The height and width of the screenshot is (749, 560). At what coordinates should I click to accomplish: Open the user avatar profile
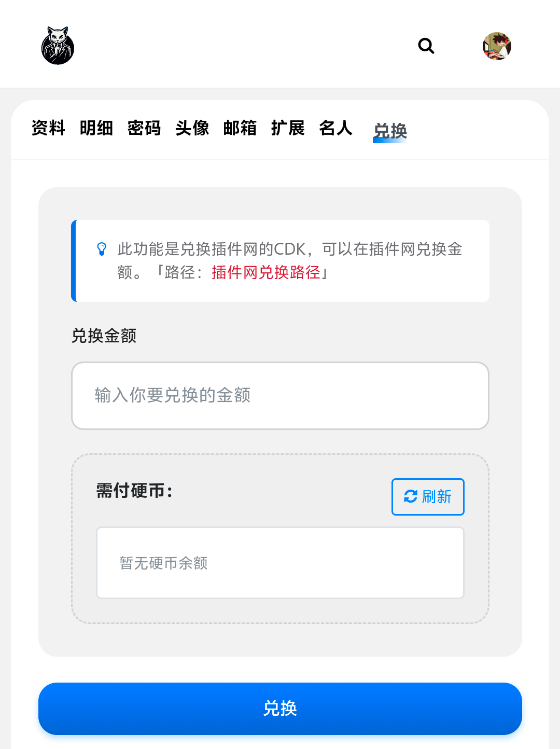(x=497, y=46)
